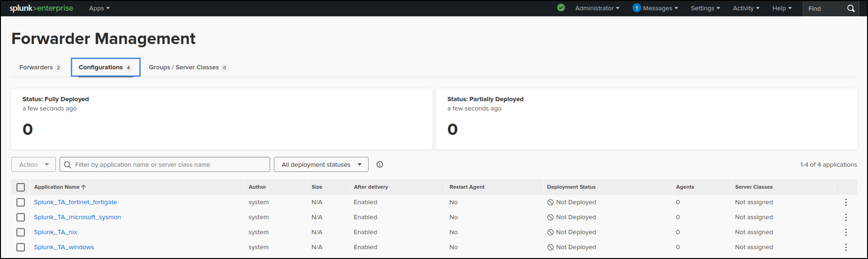Click the Restart Agent column header
The image size is (868, 259).
pyautogui.click(x=467, y=187)
